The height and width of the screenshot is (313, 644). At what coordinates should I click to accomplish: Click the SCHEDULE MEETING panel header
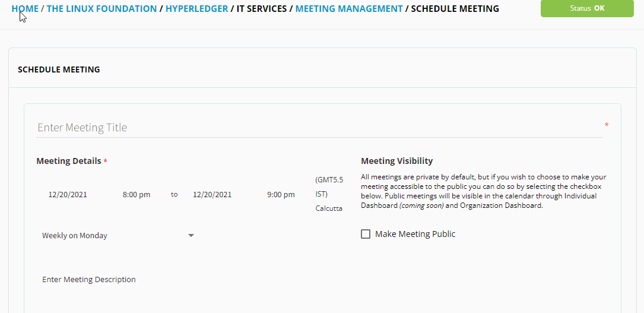coord(59,69)
